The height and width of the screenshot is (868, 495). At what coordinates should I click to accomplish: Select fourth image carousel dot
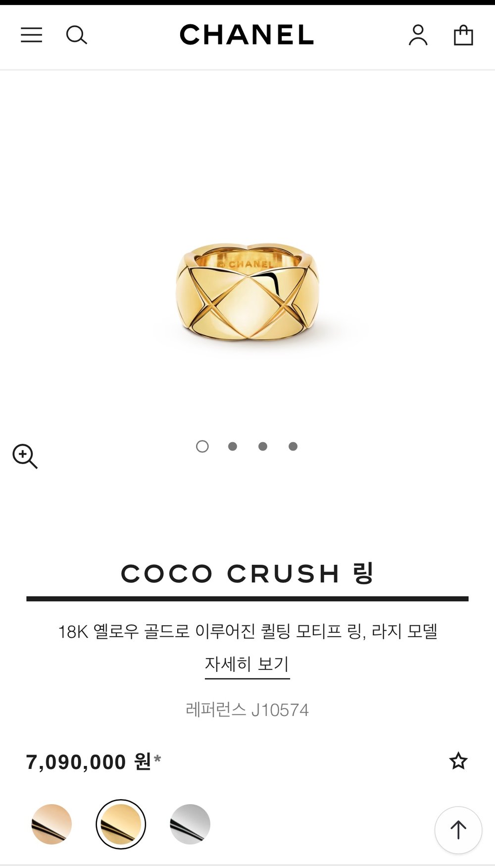(293, 446)
